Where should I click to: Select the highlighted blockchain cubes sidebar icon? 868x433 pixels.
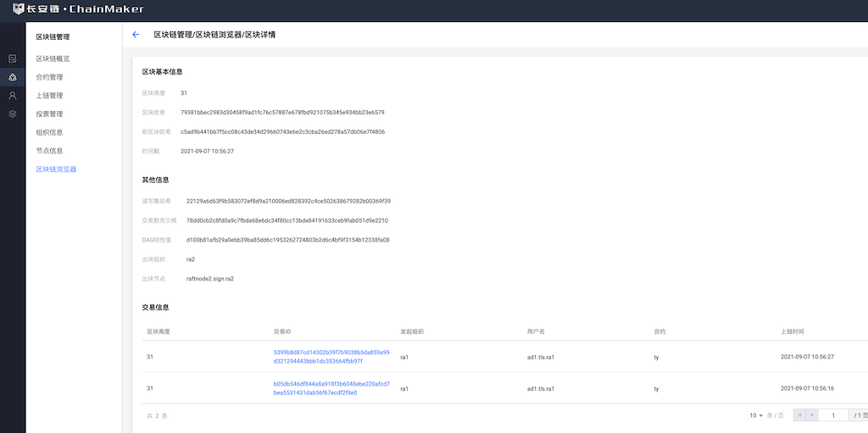coord(13,77)
